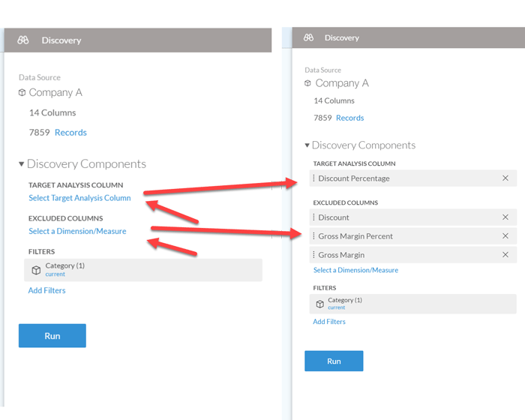The height and width of the screenshot is (420, 525).
Task: Click the binoculars Discovery icon in right panel
Action: point(308,37)
